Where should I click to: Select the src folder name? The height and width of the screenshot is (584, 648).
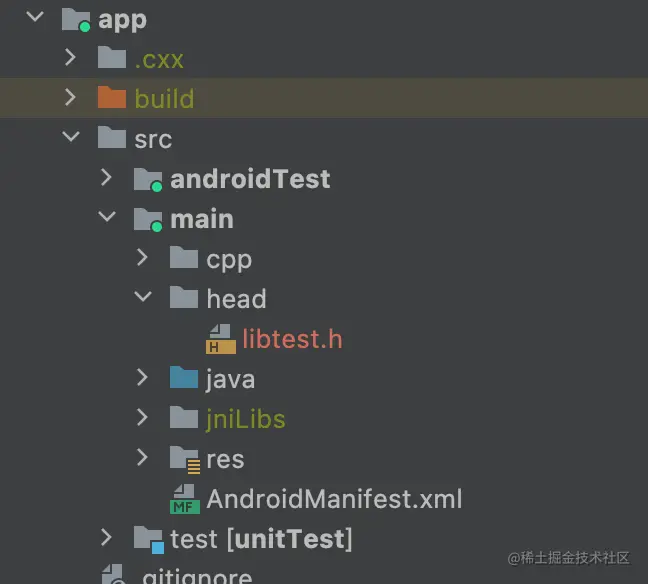(153, 140)
